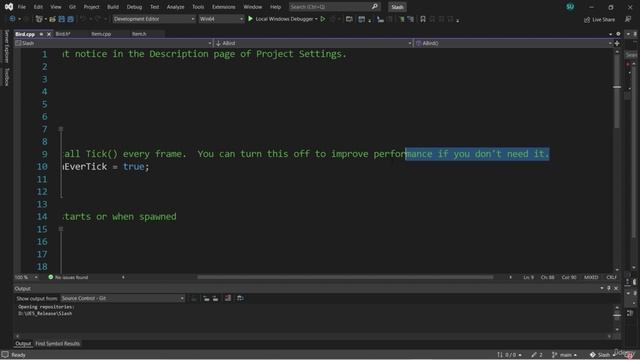The image size is (640, 360).
Task: Click the New Project icon
Action: [x=40, y=19]
